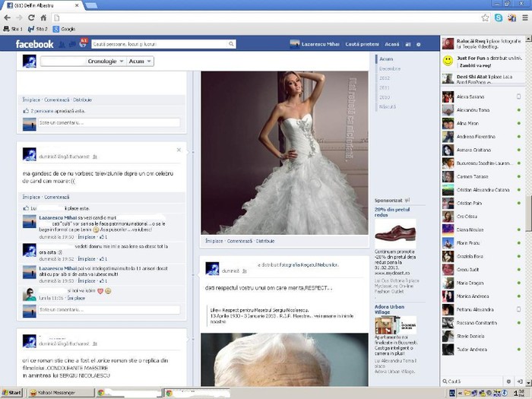Click the Windows Start button

click(12, 393)
